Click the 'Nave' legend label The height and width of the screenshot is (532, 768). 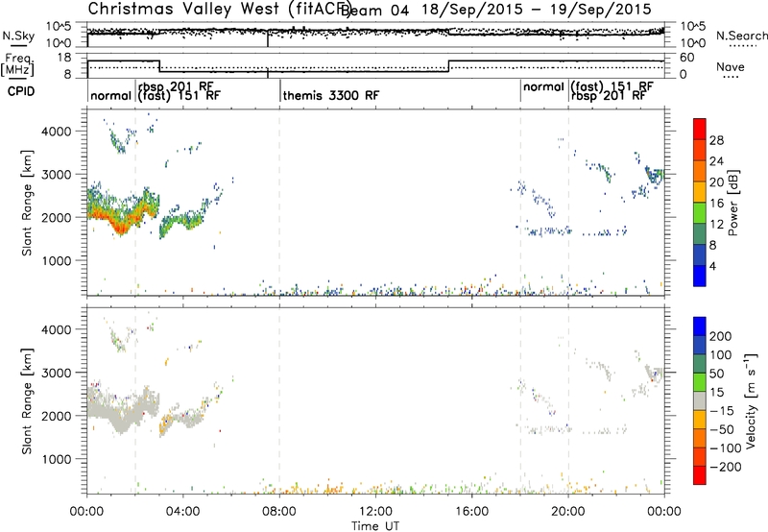tap(731, 67)
